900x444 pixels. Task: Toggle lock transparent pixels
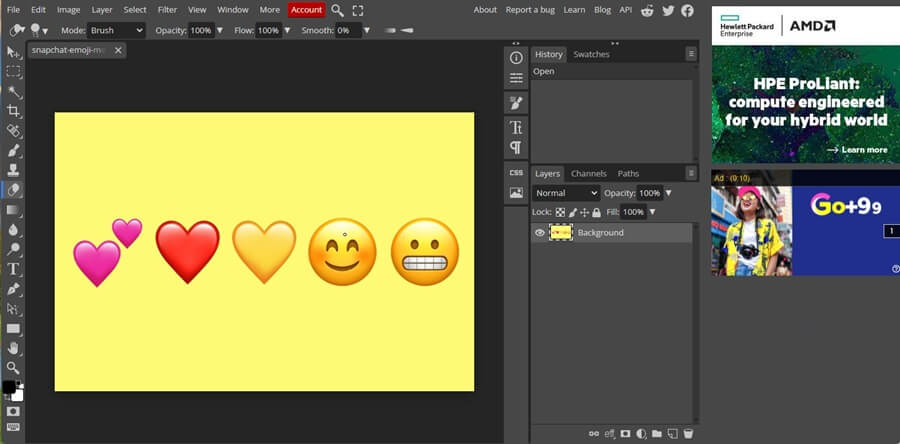pos(560,212)
